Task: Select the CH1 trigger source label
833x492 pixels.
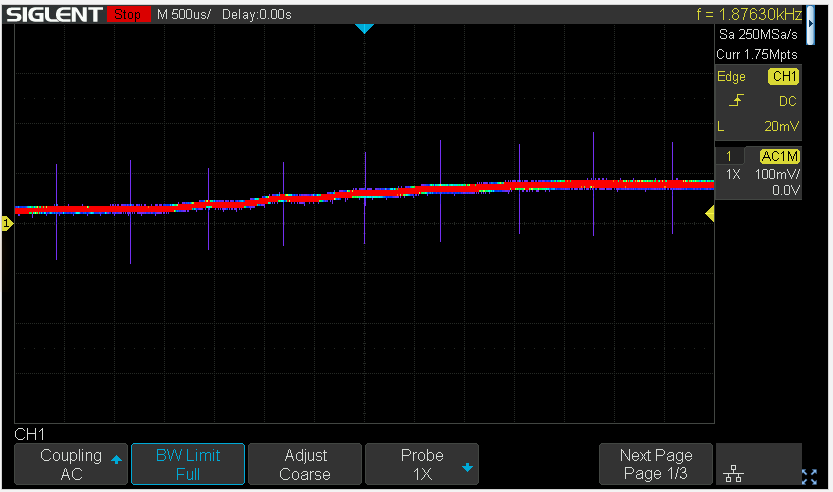Action: (x=784, y=77)
